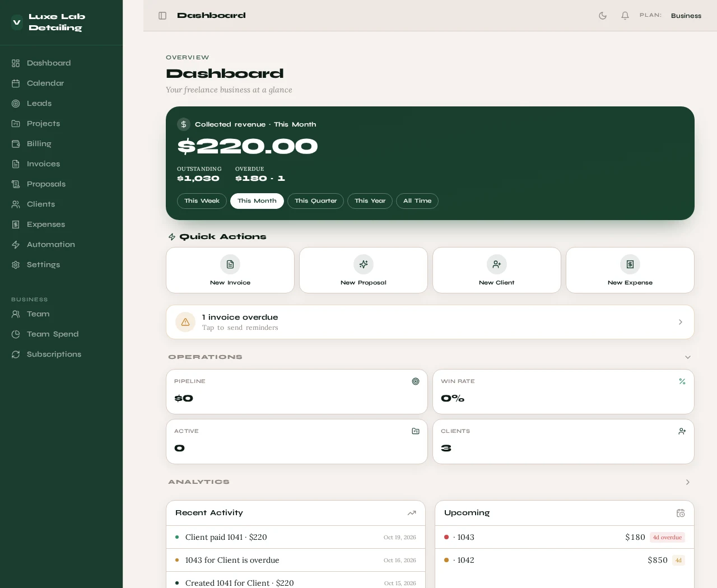The height and width of the screenshot is (588, 717).
Task: Open overdue invoice reminders chevron
Action: tap(681, 322)
